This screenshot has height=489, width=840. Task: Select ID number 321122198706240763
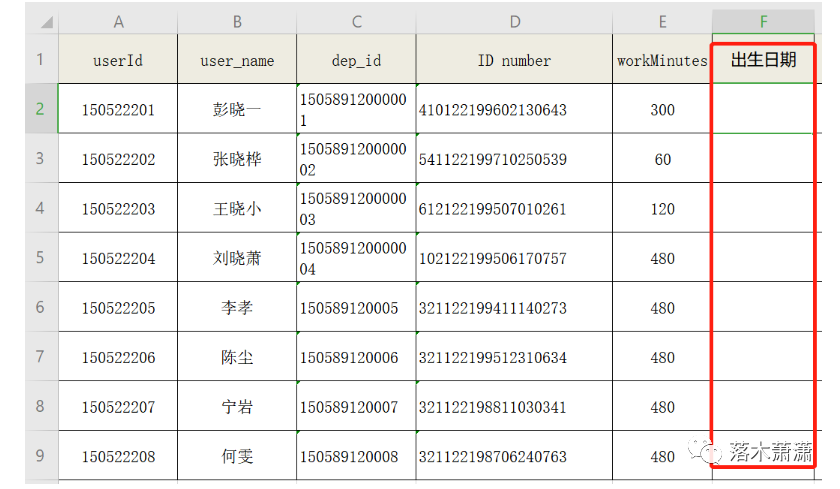pyautogui.click(x=514, y=456)
